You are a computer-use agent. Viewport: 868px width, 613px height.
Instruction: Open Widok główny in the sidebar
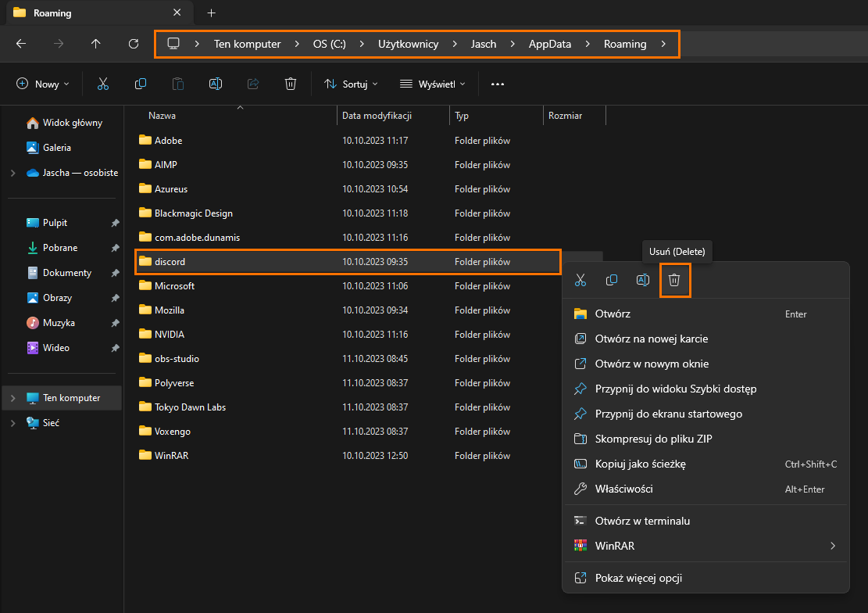64,123
